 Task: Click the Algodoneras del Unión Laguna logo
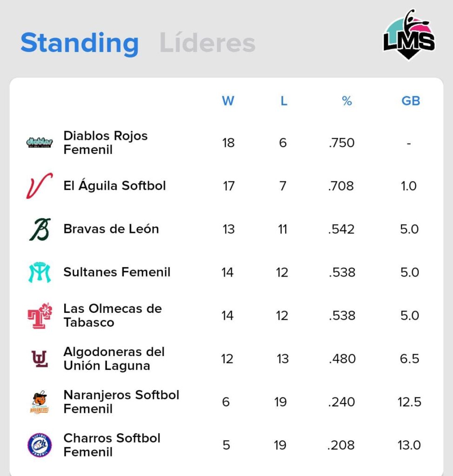coord(40,359)
